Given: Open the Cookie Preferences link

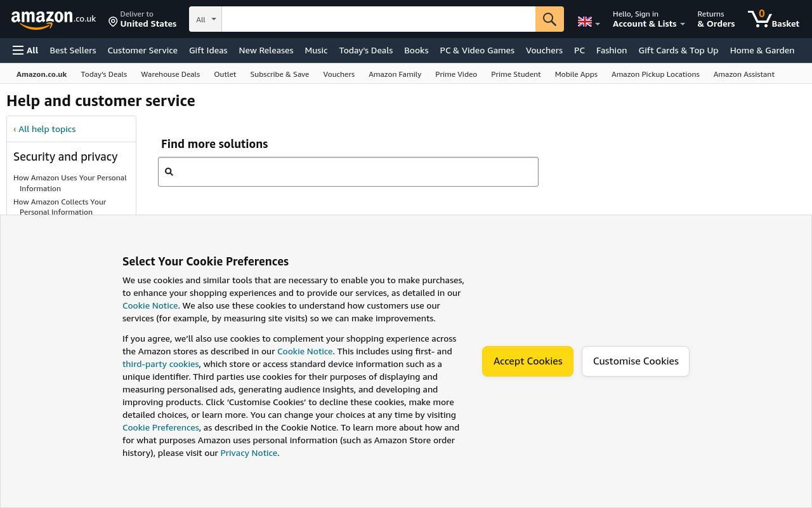Looking at the screenshot, I should (x=160, y=427).
